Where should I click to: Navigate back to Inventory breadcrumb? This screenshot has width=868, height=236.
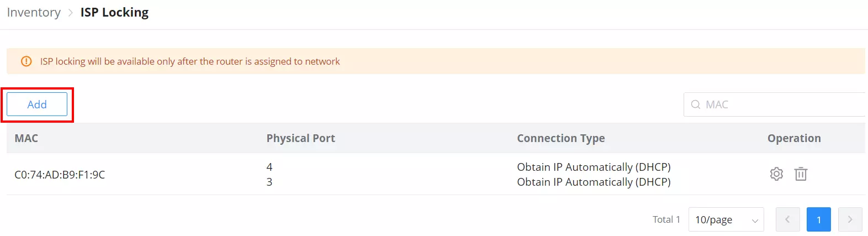point(34,12)
